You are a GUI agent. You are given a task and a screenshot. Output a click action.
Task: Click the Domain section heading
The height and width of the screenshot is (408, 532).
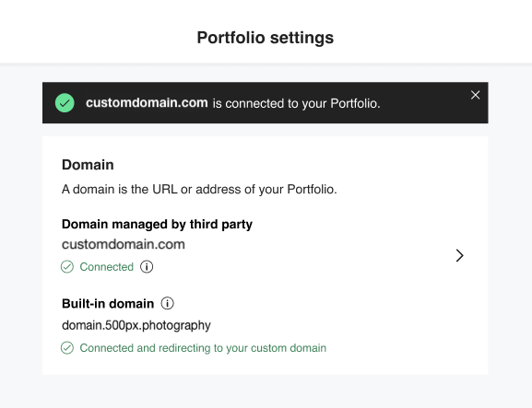coord(88,165)
